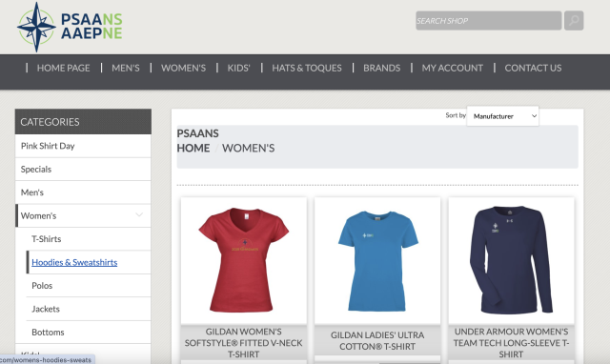The image size is (610, 364).
Task: Open My Account in the navigation bar
Action: [x=452, y=68]
